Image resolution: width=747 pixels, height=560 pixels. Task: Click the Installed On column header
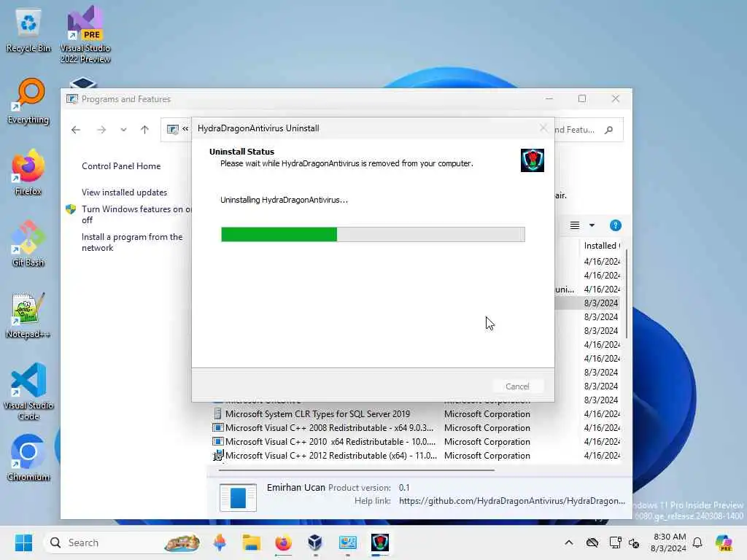[x=601, y=246]
